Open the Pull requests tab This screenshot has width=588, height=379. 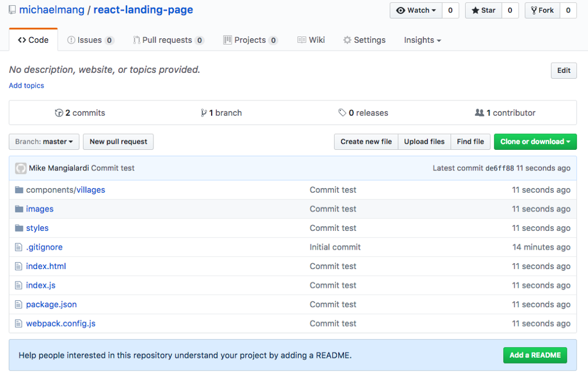click(x=168, y=40)
